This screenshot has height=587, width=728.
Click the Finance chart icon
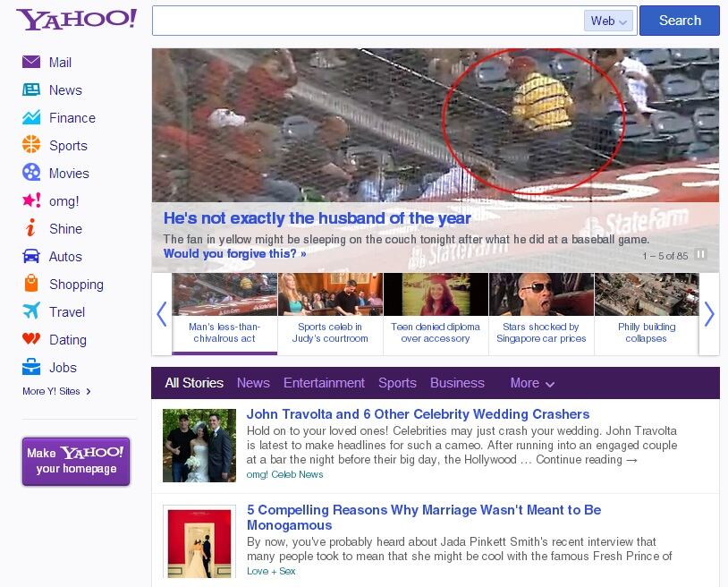pyautogui.click(x=31, y=117)
